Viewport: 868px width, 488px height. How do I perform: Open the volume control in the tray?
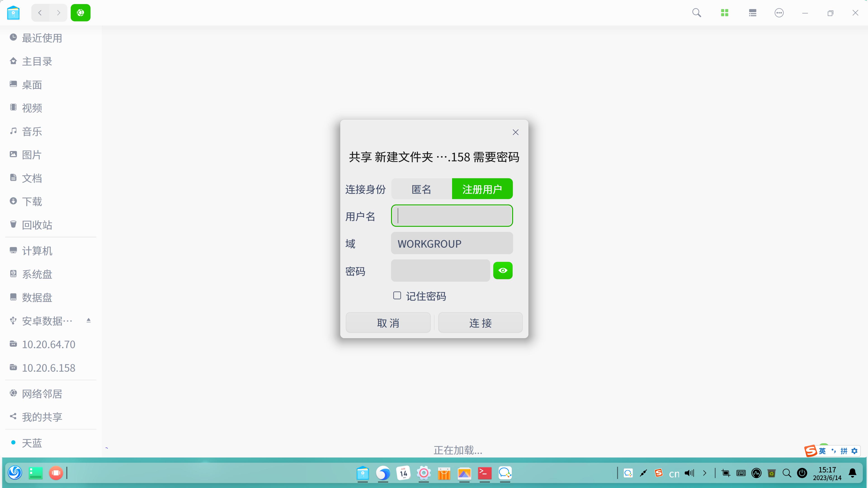[689, 473]
